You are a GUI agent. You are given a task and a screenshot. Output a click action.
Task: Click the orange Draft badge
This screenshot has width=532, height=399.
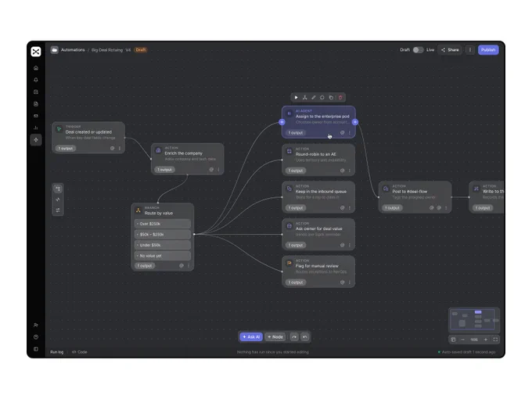coord(141,50)
